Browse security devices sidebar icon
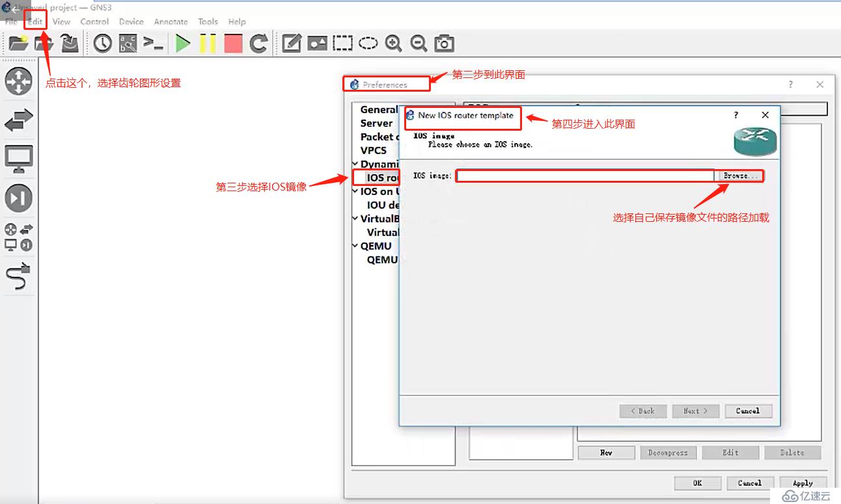Viewport: 841px width, 504px height. point(18,198)
